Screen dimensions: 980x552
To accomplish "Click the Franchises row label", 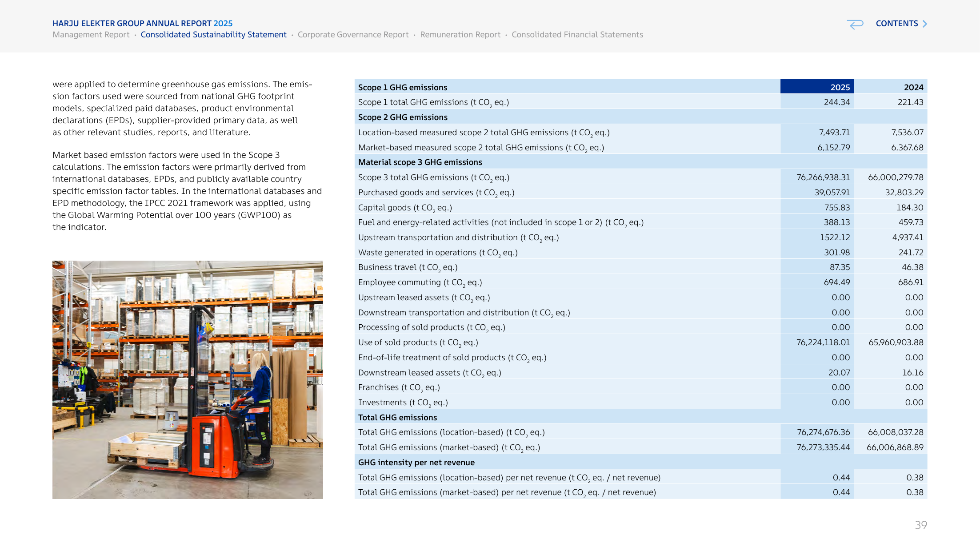I will coord(399,387).
